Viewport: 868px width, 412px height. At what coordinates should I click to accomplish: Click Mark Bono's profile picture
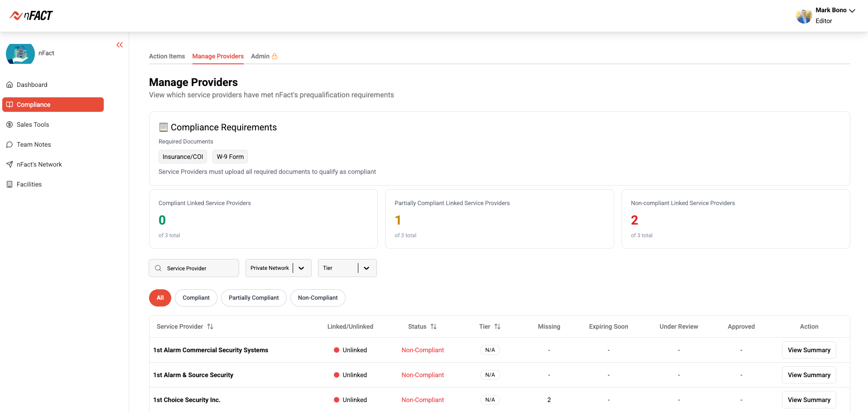[x=804, y=16]
